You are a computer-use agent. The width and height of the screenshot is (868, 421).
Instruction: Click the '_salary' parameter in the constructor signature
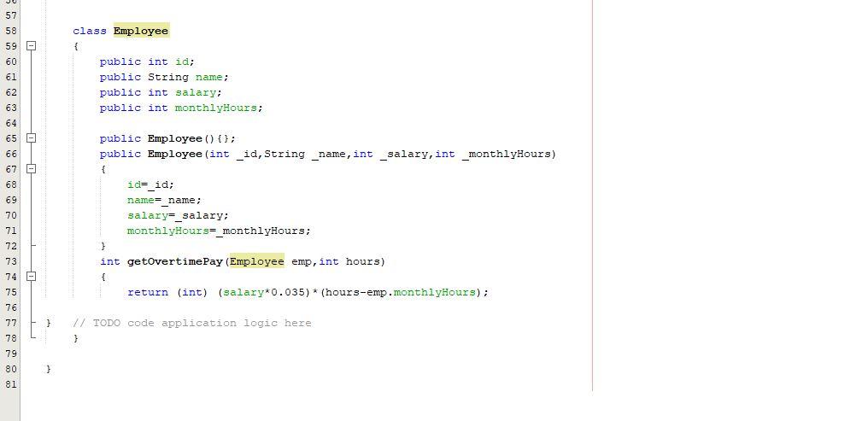403,154
